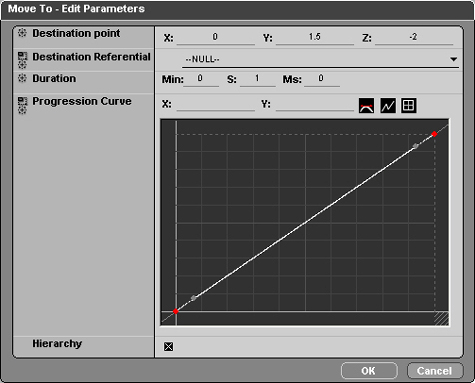Click the Destination Referential parameter icon

click(22, 60)
